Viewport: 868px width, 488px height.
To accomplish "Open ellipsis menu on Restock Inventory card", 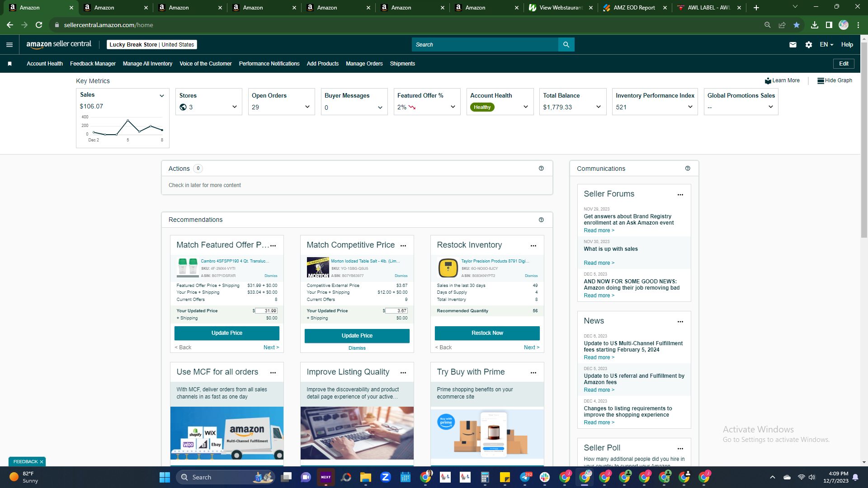I will 533,246.
